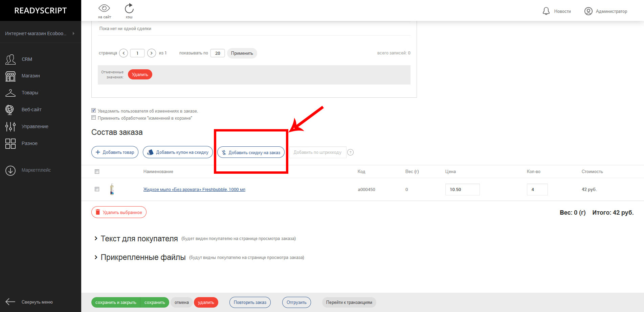The height and width of the screenshot is (312, 644).
Task: Open the liquid soap Freshbubble product link
Action: pos(194,190)
